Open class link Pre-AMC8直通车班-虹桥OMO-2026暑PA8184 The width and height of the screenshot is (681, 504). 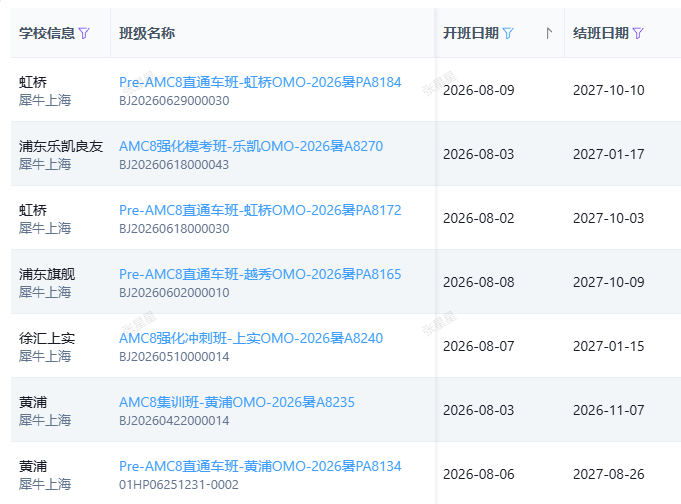pos(260,82)
